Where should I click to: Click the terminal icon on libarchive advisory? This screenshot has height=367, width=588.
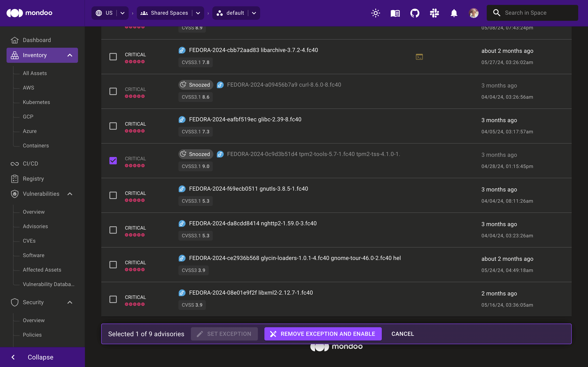point(419,57)
